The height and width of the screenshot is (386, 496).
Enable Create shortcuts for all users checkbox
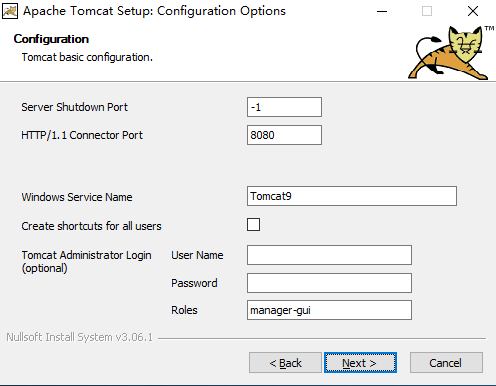[x=253, y=225]
